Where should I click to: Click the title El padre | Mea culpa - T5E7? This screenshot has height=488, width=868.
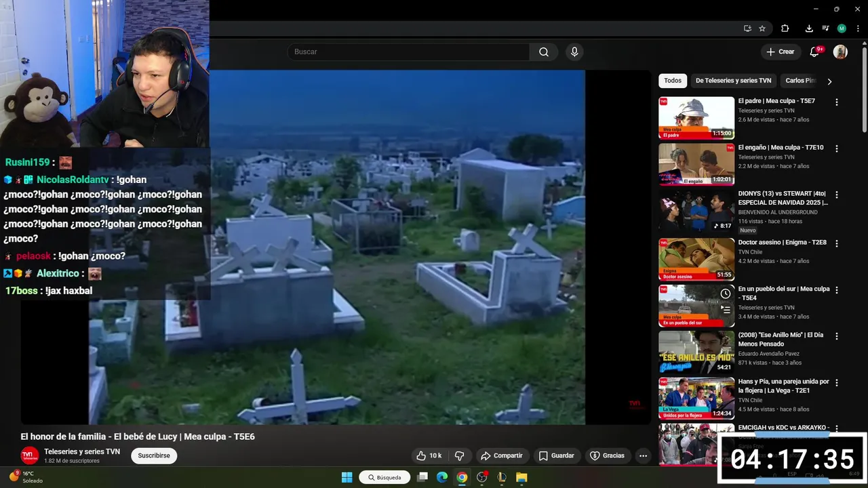(x=776, y=101)
